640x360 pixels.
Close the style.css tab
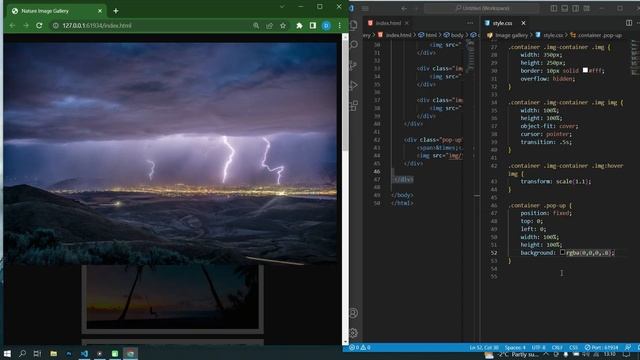(523, 23)
